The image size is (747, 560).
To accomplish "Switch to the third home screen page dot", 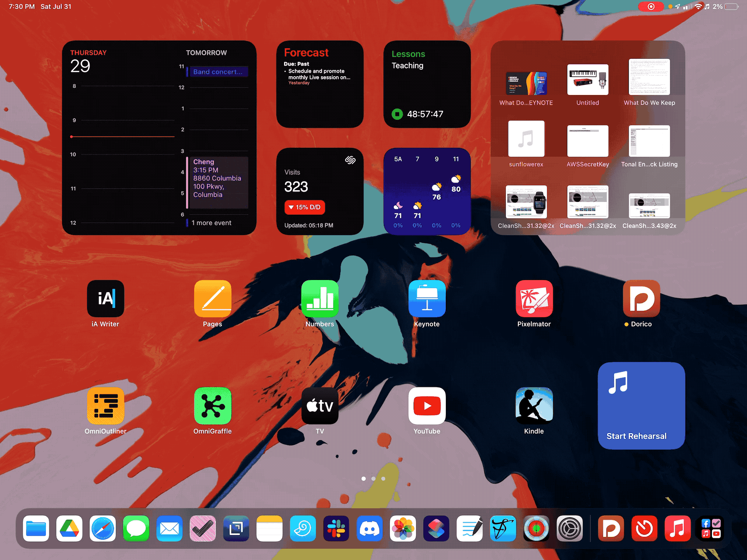I will (383, 479).
